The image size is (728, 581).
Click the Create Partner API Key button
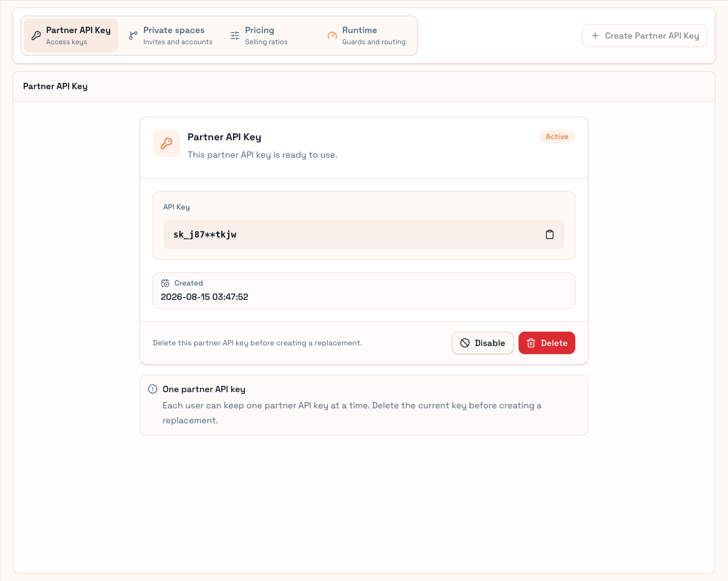click(x=644, y=36)
